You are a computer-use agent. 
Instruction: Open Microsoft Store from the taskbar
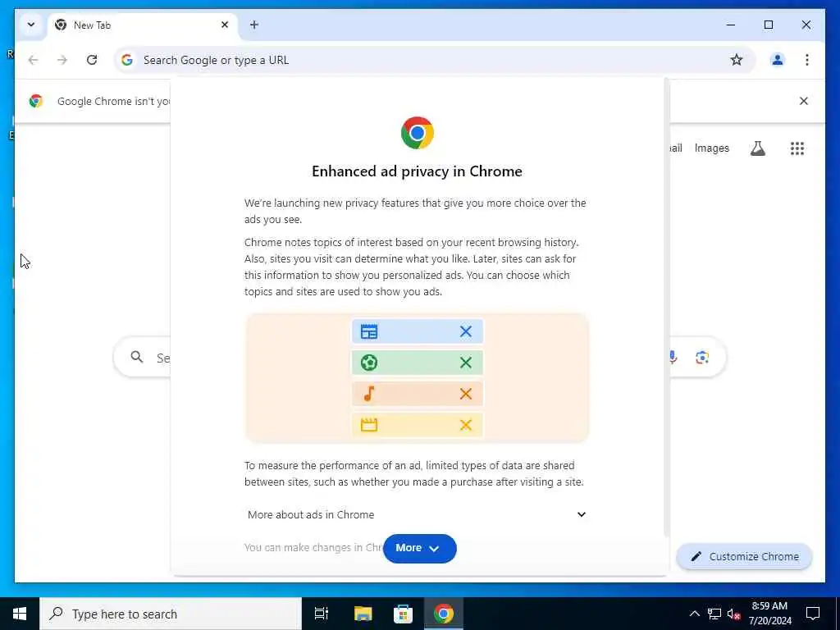403,614
